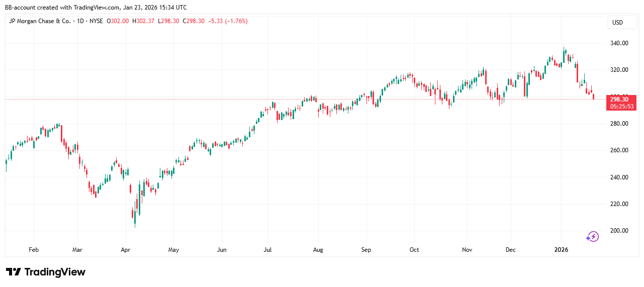Click the Oct label on time axis
This screenshot has height=287, width=644.
[x=414, y=250]
